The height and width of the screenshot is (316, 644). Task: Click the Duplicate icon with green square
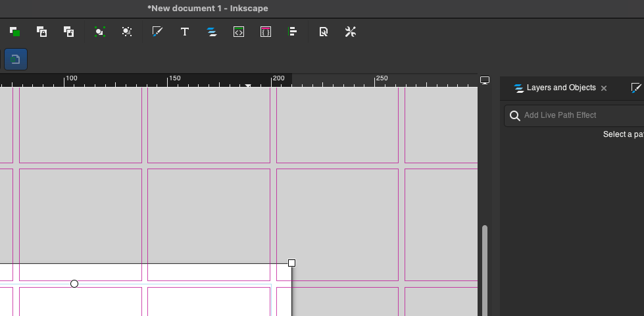coord(14,32)
